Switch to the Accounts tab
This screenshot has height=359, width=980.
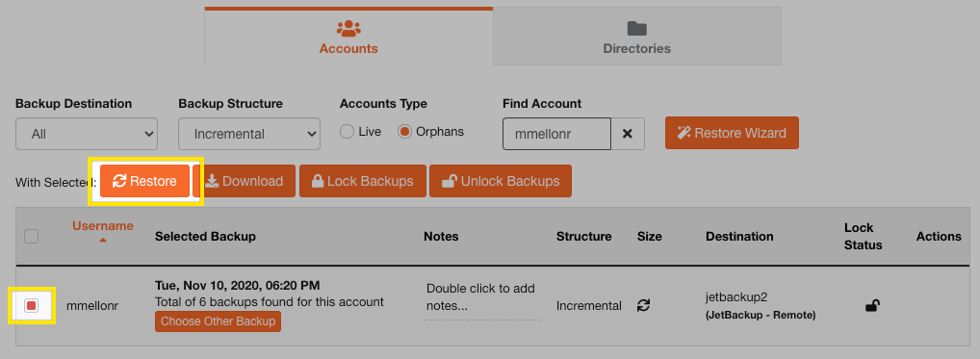pyautogui.click(x=348, y=37)
